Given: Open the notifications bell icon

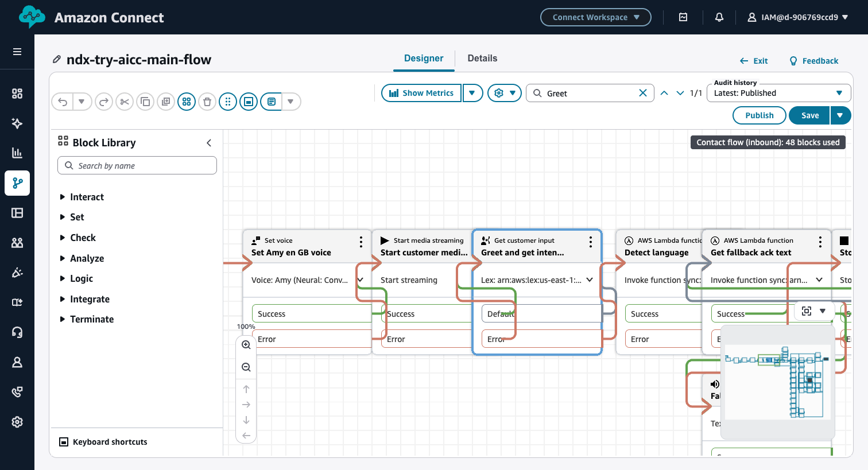Looking at the screenshot, I should click(x=719, y=17).
